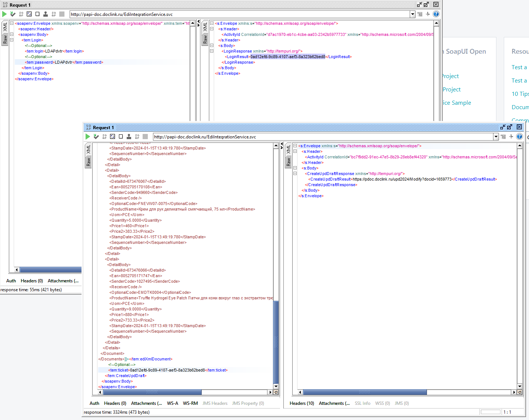The image size is (529, 420).
Task: Open the blue help icon in bottom window
Action: [x=519, y=137]
